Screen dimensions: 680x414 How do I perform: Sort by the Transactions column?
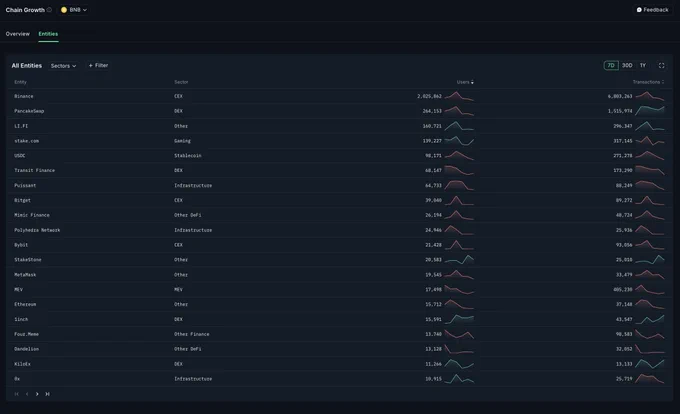(x=648, y=82)
